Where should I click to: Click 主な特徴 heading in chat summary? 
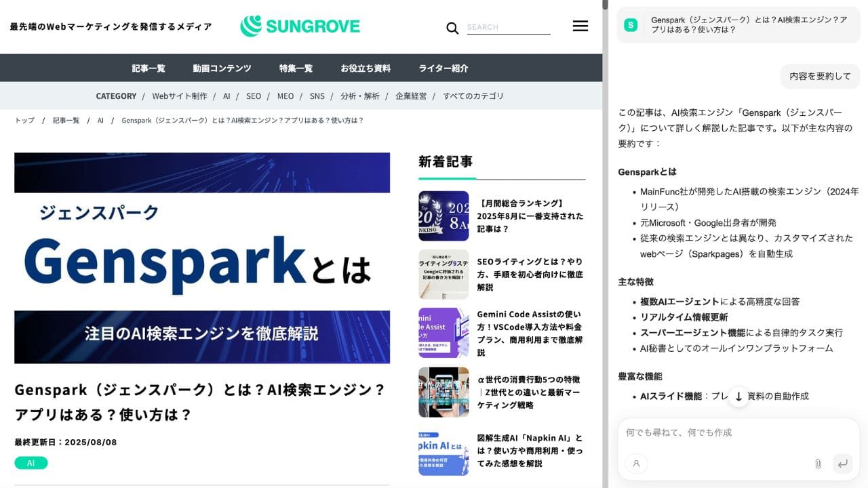point(635,282)
